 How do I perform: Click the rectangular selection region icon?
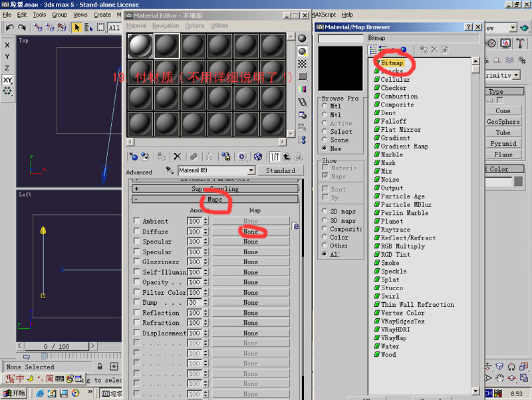tap(101, 27)
